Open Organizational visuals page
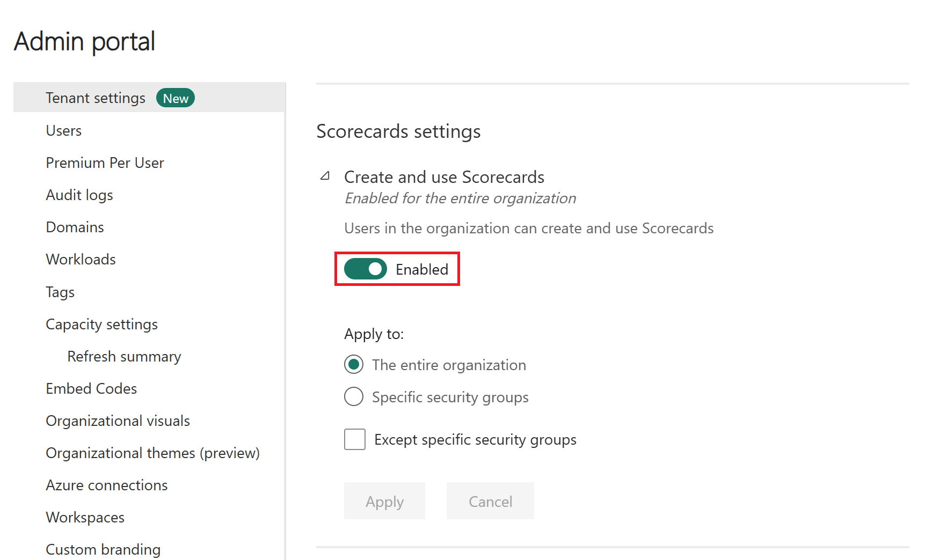The width and height of the screenshot is (933, 560). 118,421
